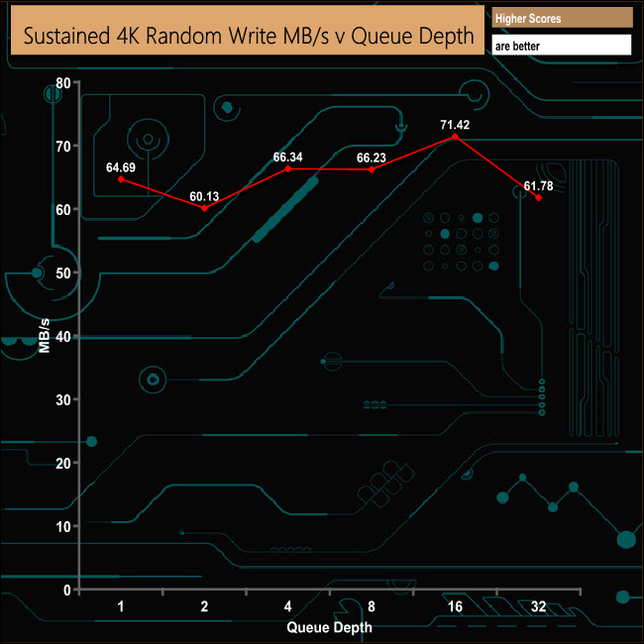This screenshot has width=644, height=644.
Task: Select the 66.23 data point diamond
Action: pos(372,169)
